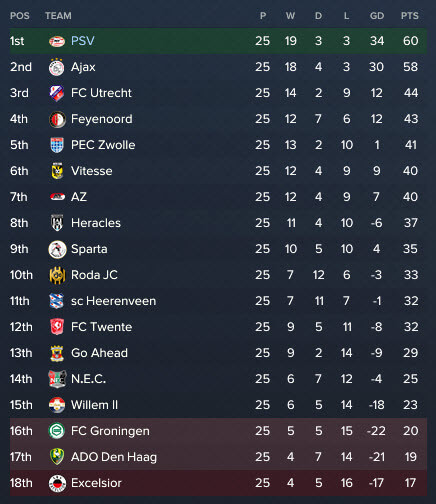Open the sc Heerenveen team link
This screenshot has height=504, width=436.
pos(113,301)
